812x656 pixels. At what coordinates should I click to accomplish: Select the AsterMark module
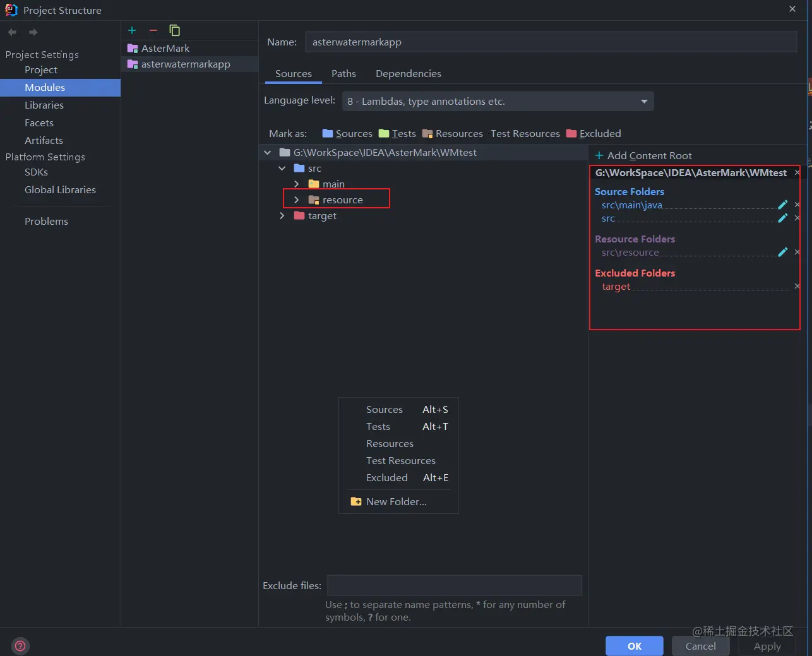tap(189, 48)
